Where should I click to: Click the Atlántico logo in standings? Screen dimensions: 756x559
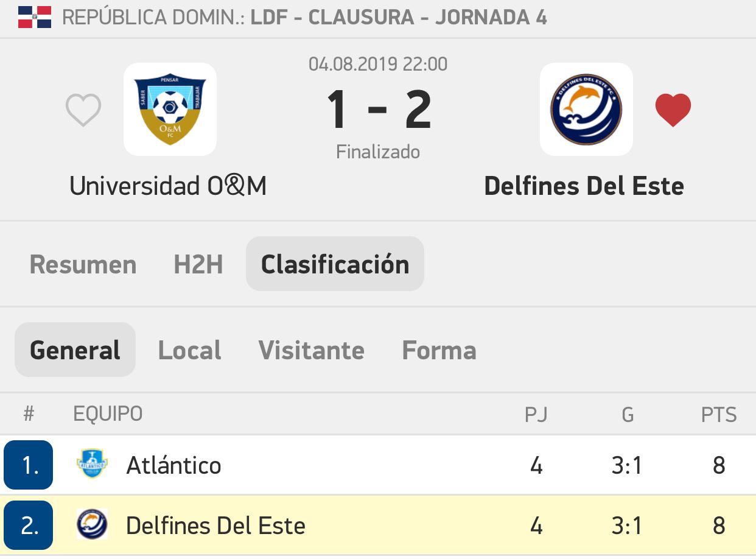click(93, 465)
